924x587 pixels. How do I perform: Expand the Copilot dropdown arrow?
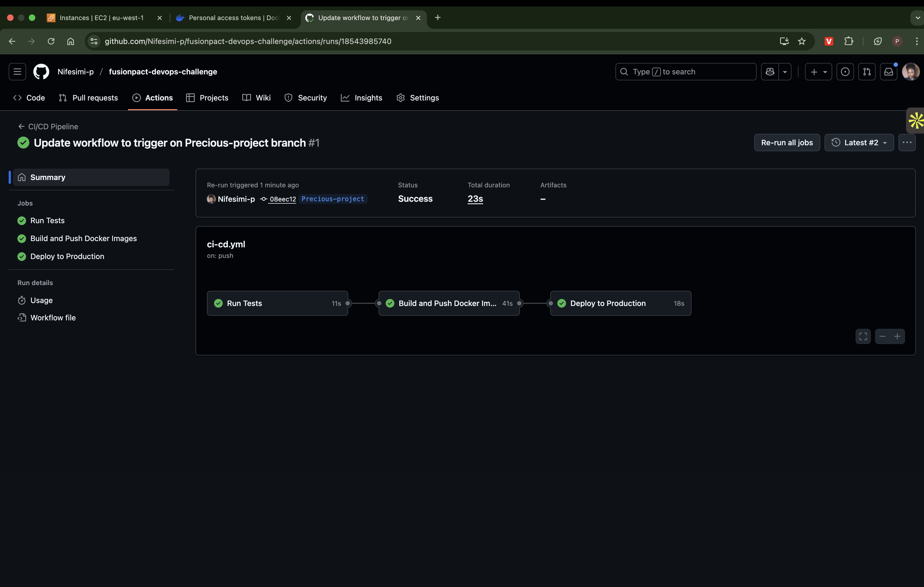tap(785, 72)
